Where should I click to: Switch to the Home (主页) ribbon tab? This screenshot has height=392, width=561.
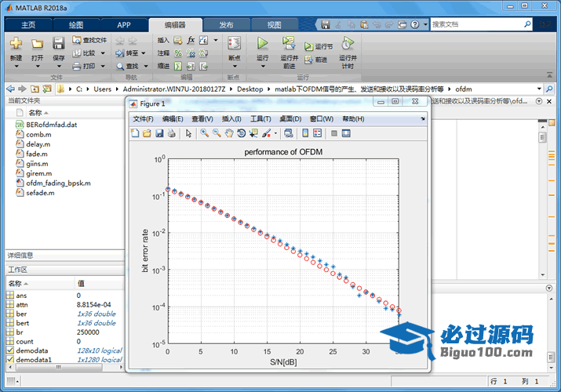click(28, 25)
